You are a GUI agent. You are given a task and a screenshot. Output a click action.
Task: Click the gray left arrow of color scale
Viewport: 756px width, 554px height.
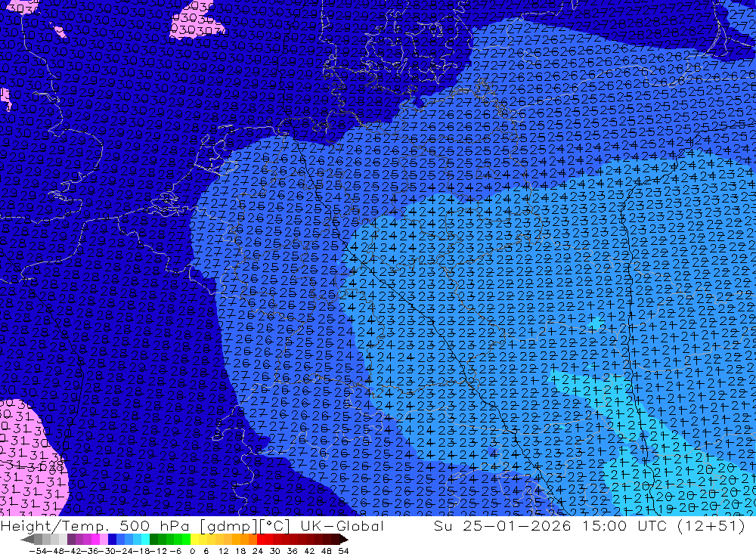tap(27, 540)
